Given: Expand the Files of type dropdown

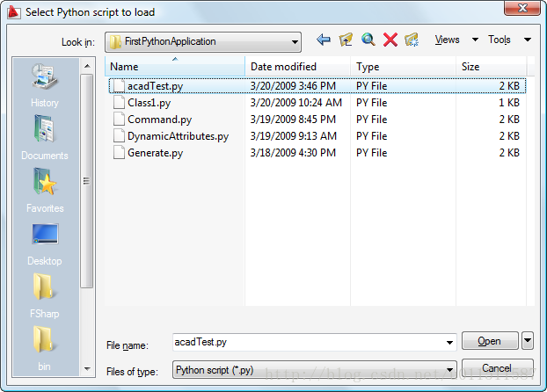Looking at the screenshot, I should (449, 370).
